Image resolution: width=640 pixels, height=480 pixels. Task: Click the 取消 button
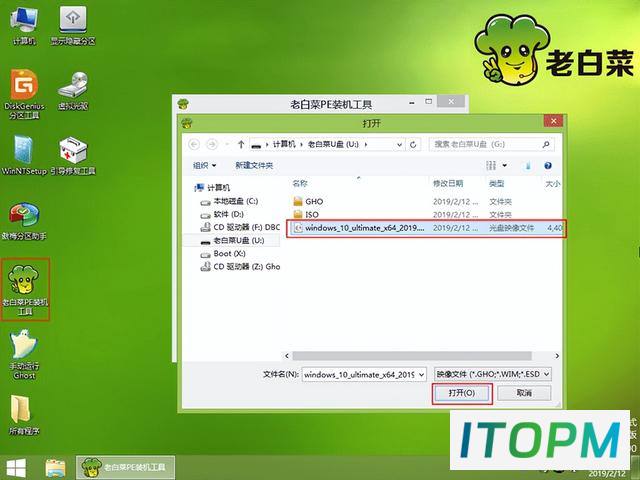[524, 393]
